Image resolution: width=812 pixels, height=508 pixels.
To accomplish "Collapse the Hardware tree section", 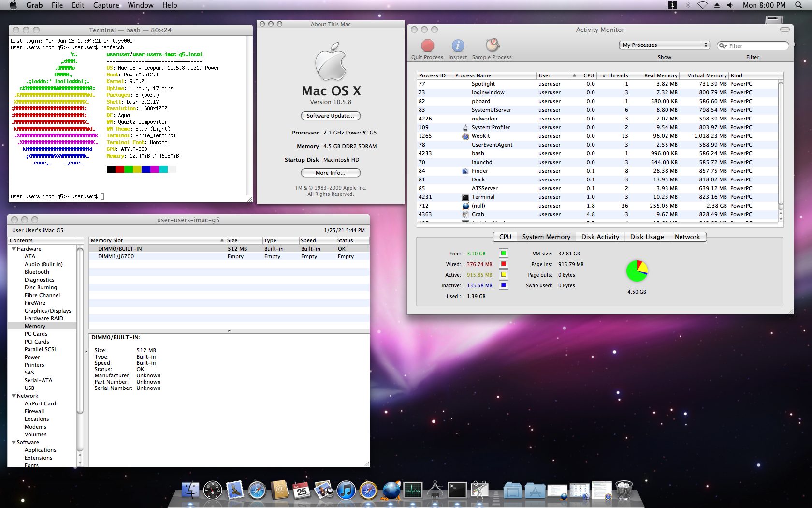I will coord(14,249).
